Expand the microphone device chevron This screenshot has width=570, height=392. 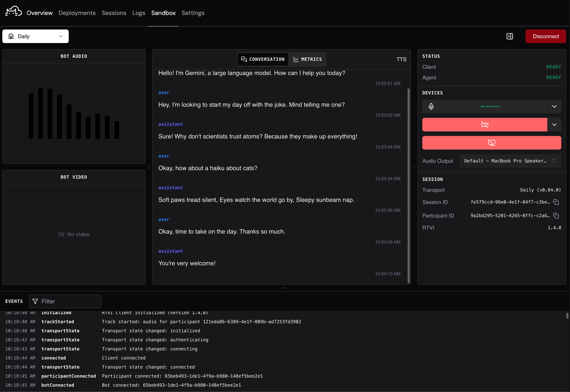[554, 107]
